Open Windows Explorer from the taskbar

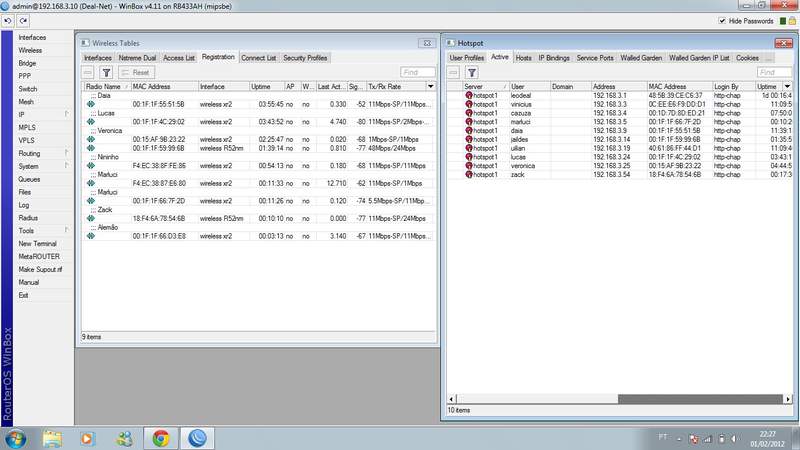(52, 438)
